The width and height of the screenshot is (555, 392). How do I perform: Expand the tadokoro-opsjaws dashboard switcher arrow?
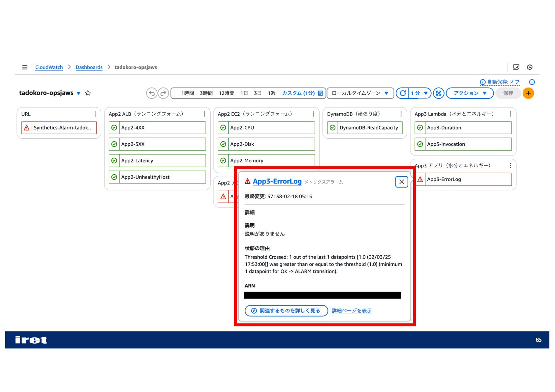(x=78, y=93)
